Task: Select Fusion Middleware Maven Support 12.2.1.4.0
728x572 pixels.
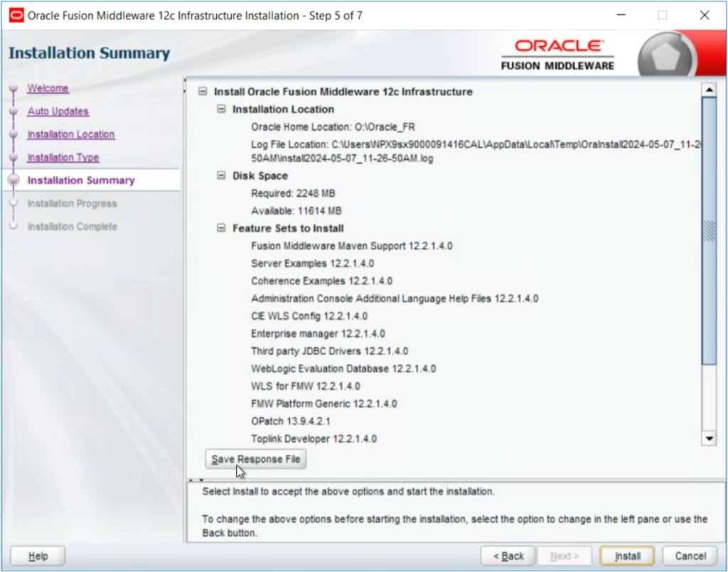Action: coord(351,246)
